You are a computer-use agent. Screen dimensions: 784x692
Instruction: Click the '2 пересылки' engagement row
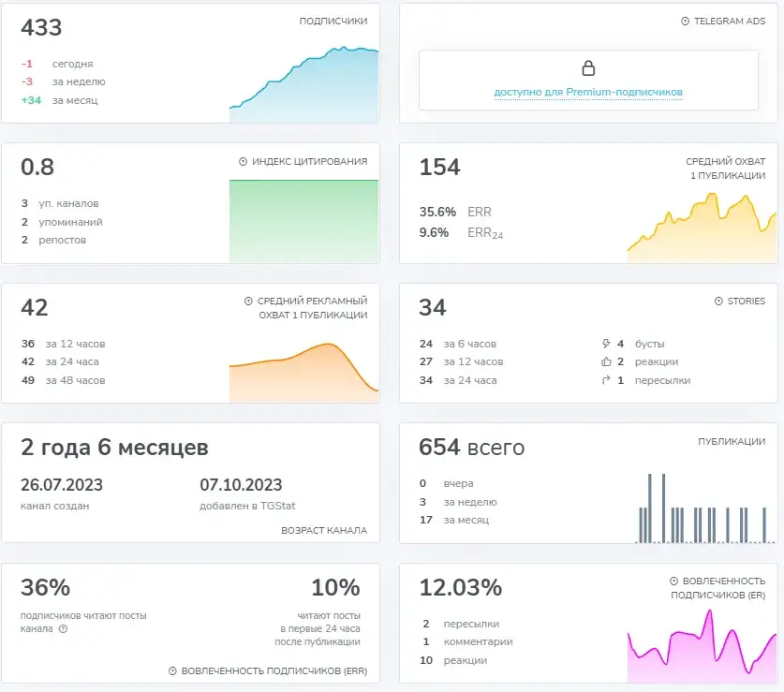461,624
